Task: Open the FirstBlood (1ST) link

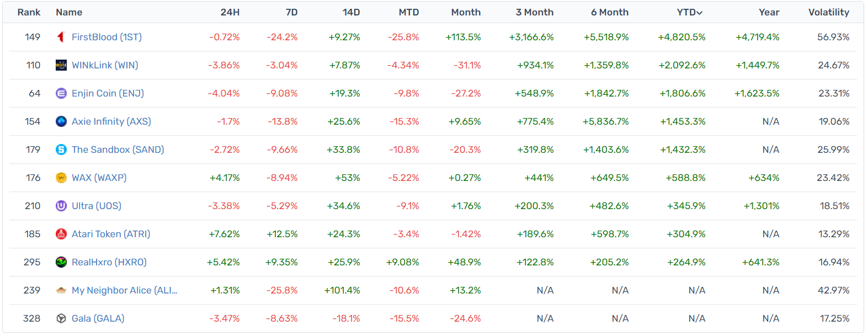Action: pos(106,37)
